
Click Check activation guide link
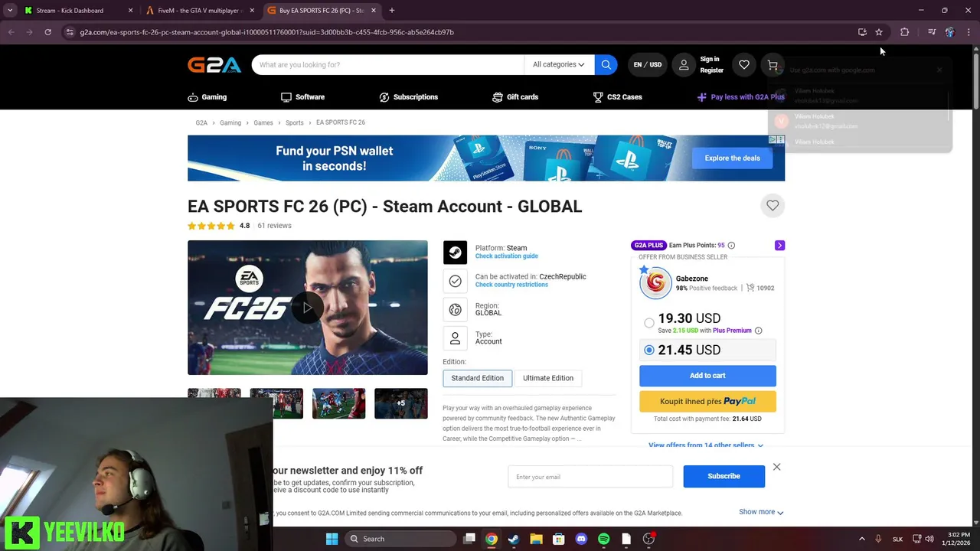click(x=507, y=256)
